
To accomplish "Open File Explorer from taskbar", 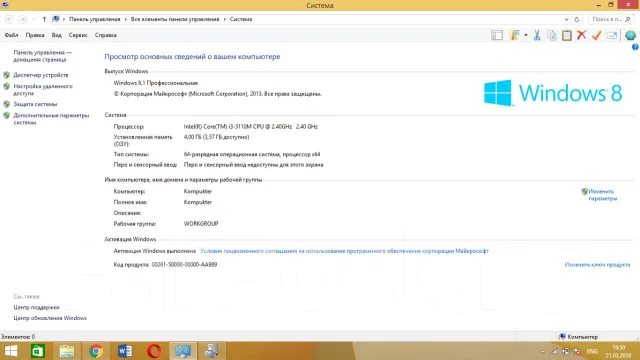I will click(67, 351).
